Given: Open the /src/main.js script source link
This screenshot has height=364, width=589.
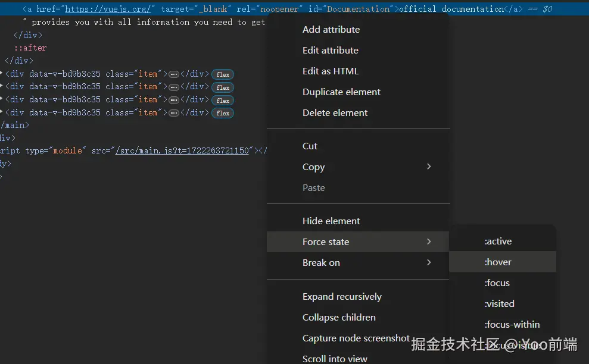Looking at the screenshot, I should tap(182, 150).
